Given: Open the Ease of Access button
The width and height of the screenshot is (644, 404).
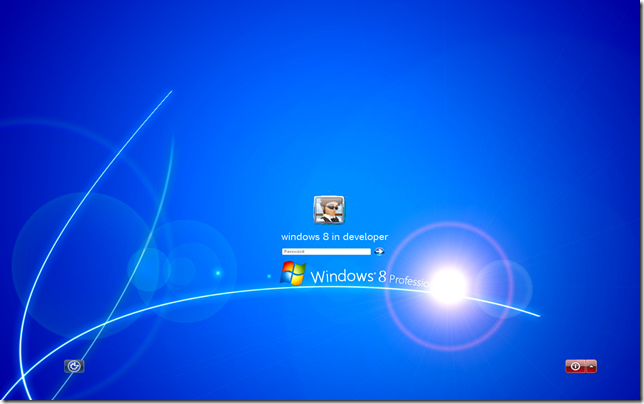Looking at the screenshot, I should 74,366.
